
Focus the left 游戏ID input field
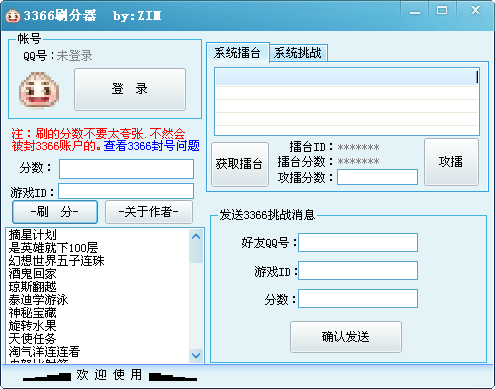coord(126,191)
